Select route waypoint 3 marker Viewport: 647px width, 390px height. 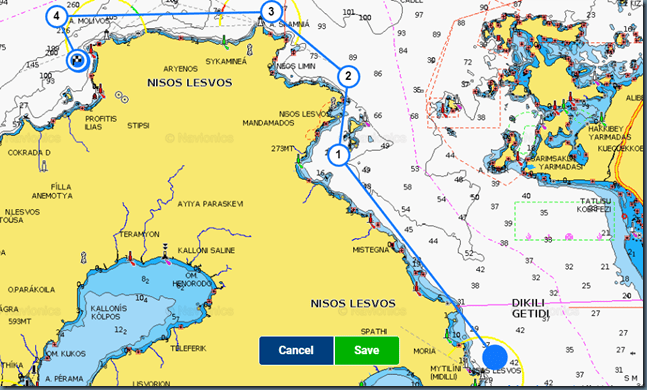click(271, 11)
